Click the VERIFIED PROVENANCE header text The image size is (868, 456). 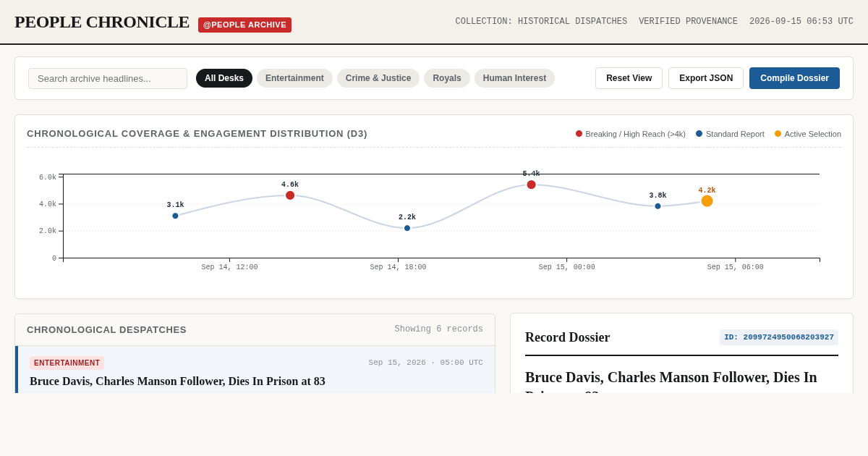click(688, 22)
